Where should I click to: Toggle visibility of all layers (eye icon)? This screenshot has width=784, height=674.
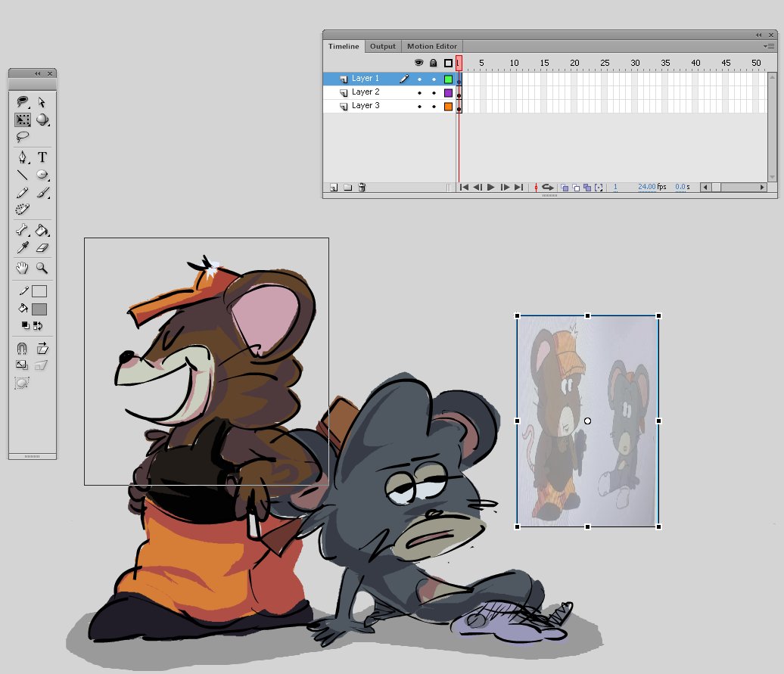[419, 63]
